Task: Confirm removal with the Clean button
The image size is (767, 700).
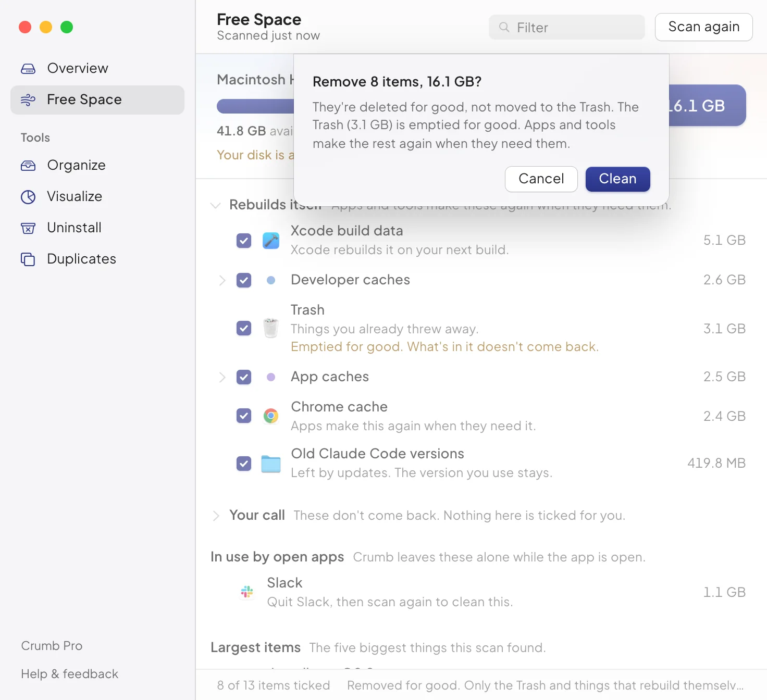Action: point(618,179)
